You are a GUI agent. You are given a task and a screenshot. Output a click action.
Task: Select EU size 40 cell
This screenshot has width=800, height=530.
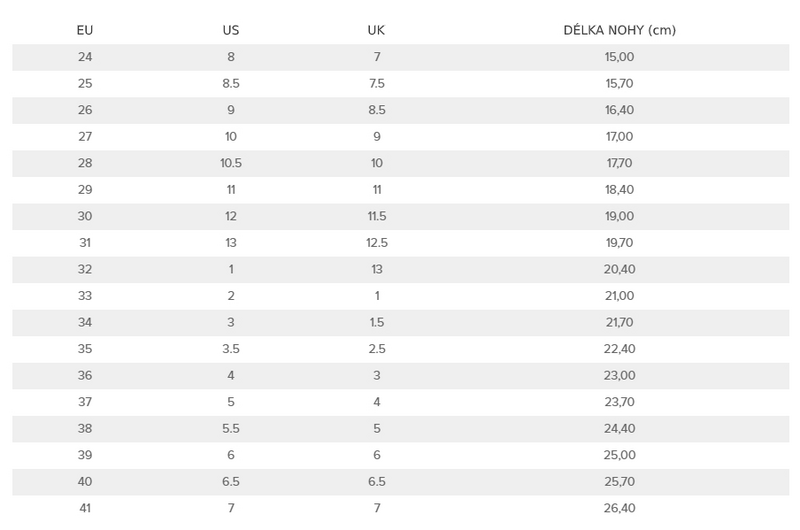85,481
